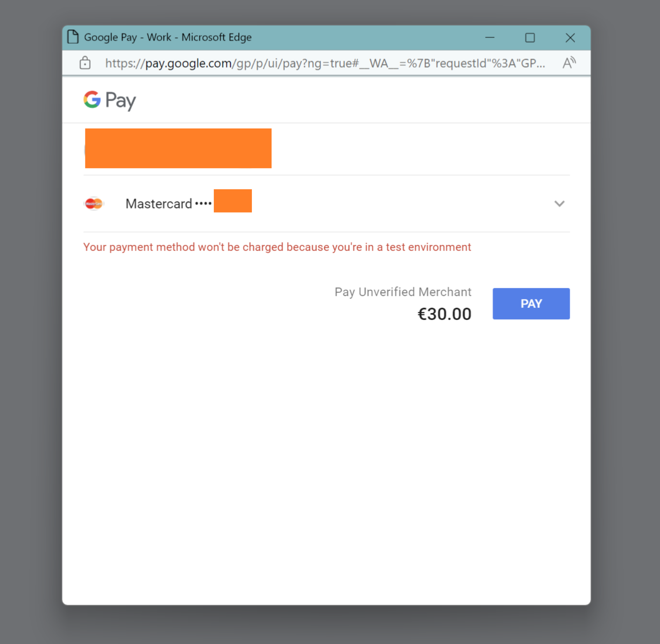Click the Google Pay logo
The width and height of the screenshot is (660, 644).
(x=109, y=100)
